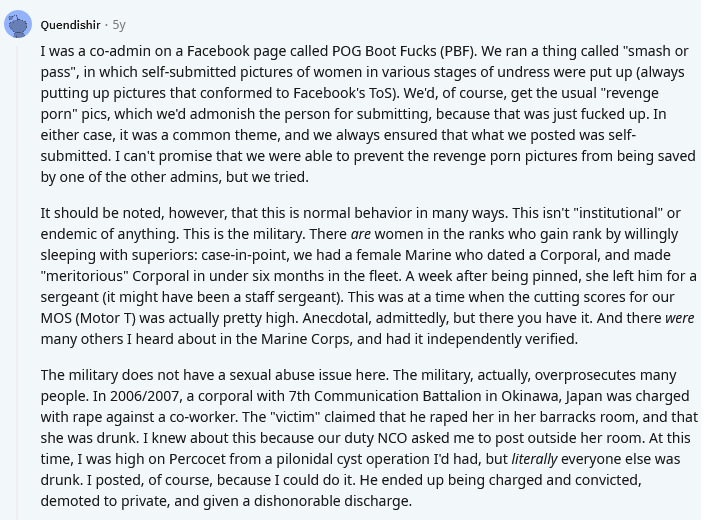
Task: Click the italic word "are" in the second paragraph
Action: pyautogui.click(x=360, y=234)
